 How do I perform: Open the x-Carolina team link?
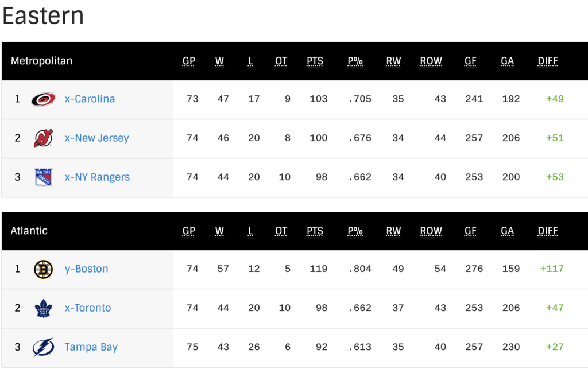90,99
